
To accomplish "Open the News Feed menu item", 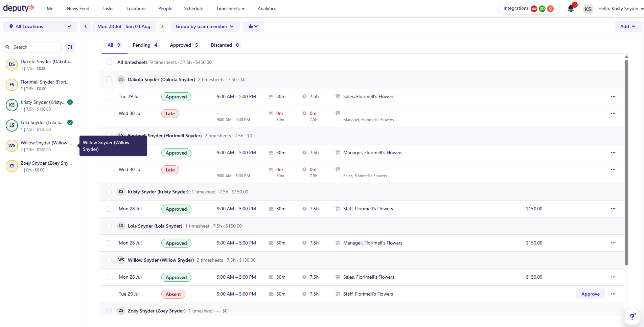I will [x=78, y=8].
